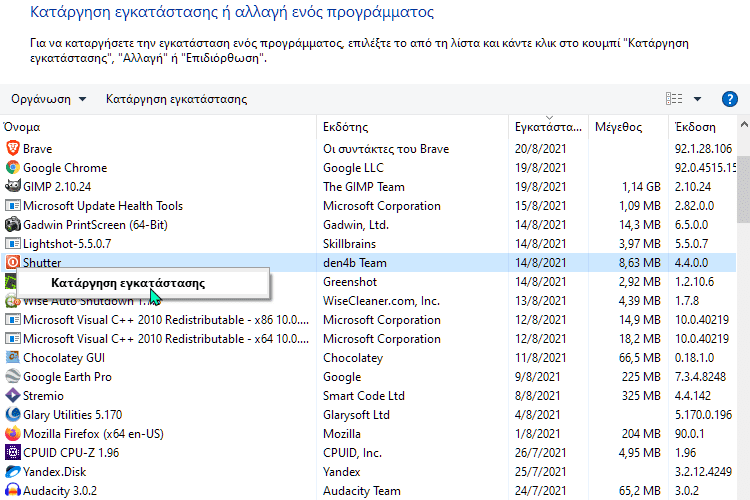
Task: Click publisher 'CPUID, Inc.'
Action: coord(352,453)
